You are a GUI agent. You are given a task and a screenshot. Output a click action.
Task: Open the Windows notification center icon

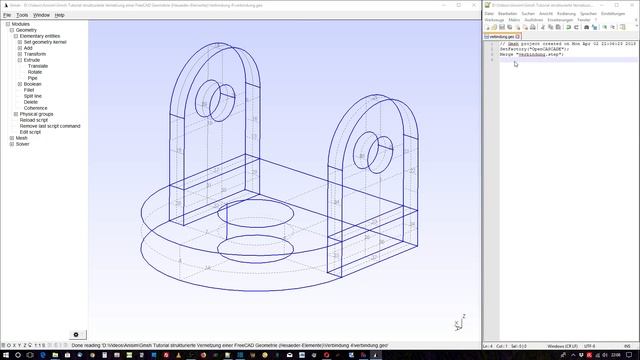(629, 355)
